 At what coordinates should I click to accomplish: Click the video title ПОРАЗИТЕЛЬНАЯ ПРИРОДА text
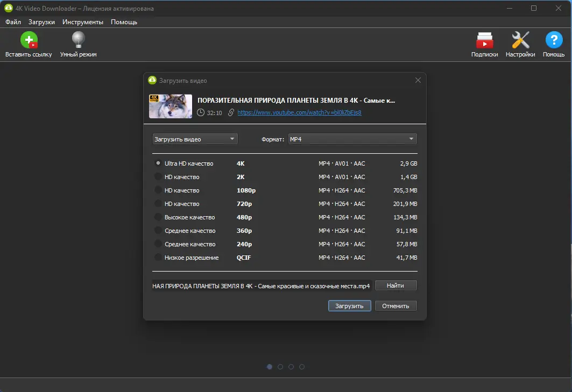[x=296, y=100]
